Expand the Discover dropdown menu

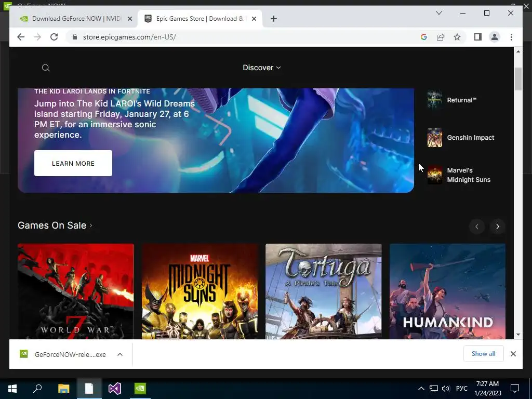pos(262,68)
